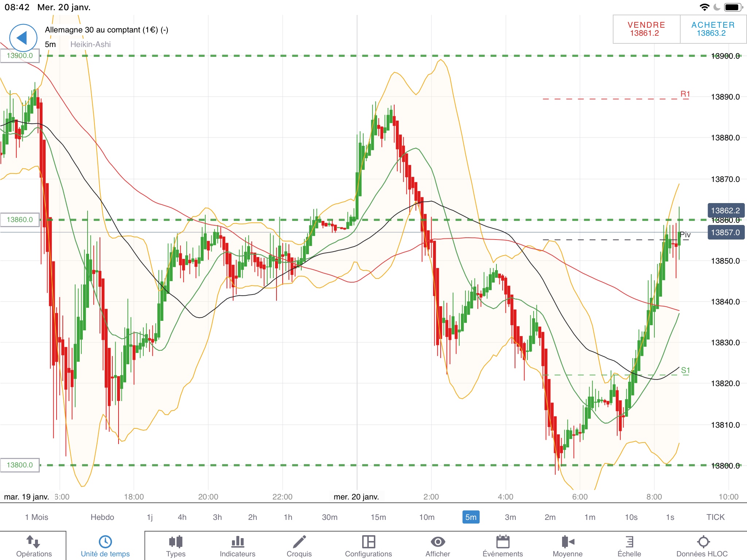Select the 13860.0 horizontal level label
Image resolution: width=747 pixels, height=560 pixels.
[20, 219]
